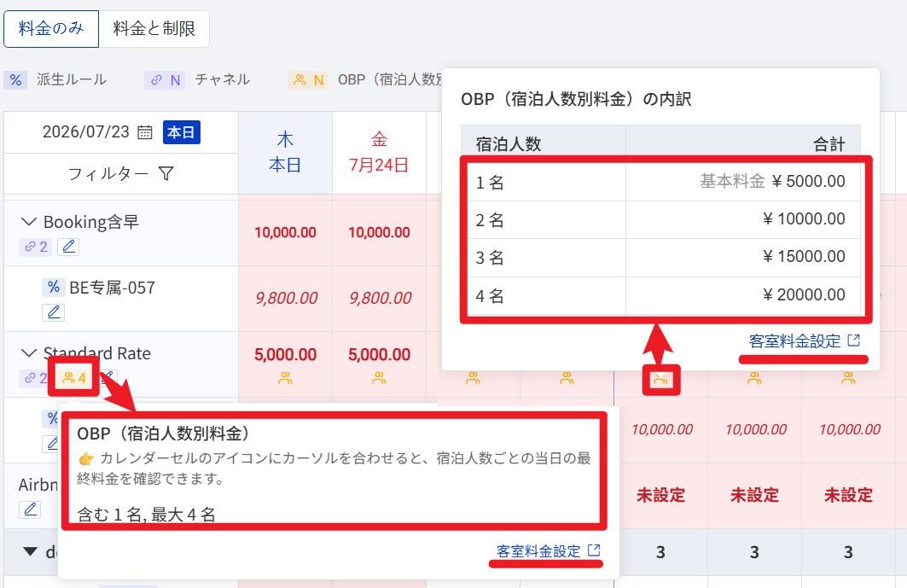Switch to the 料金のみ tab
This screenshot has width=907, height=588.
coord(51,28)
